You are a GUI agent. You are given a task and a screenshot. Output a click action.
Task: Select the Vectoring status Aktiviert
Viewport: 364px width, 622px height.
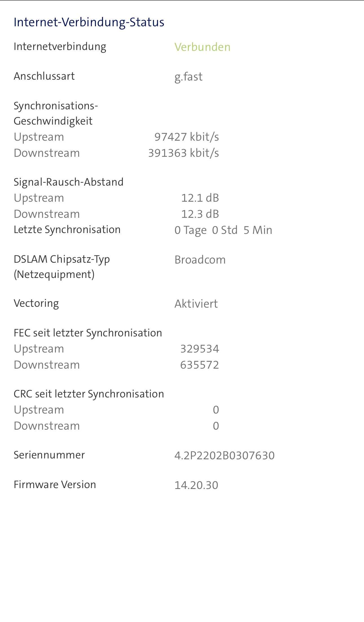pos(196,304)
